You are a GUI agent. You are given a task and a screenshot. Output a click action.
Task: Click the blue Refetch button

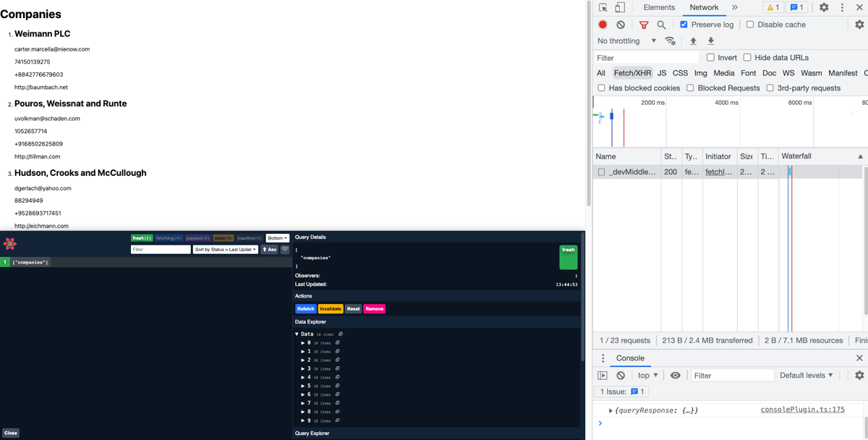tap(305, 309)
